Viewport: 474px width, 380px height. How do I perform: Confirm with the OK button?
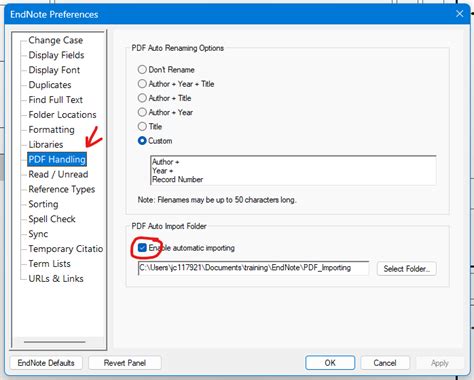tap(330, 363)
